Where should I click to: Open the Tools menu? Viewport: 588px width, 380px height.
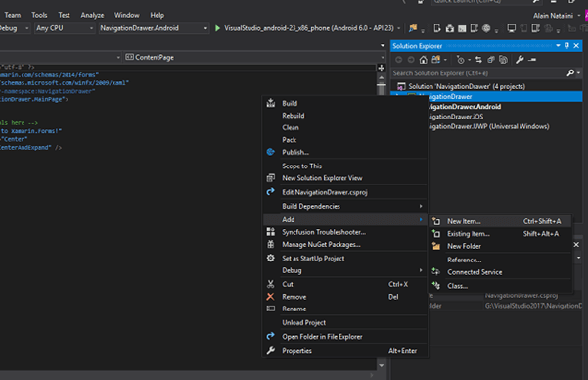click(39, 15)
